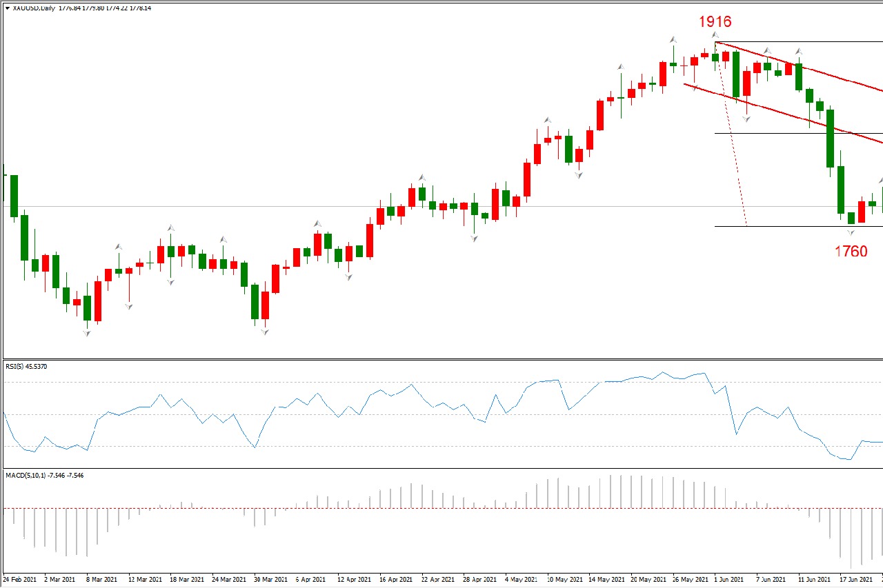Click the down fractal arrow at 30 Mar low
Screen dimensions: 883x588
coord(264,332)
